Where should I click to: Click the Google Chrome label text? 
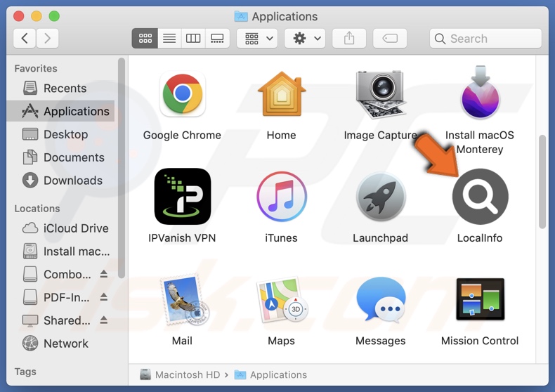(x=182, y=135)
